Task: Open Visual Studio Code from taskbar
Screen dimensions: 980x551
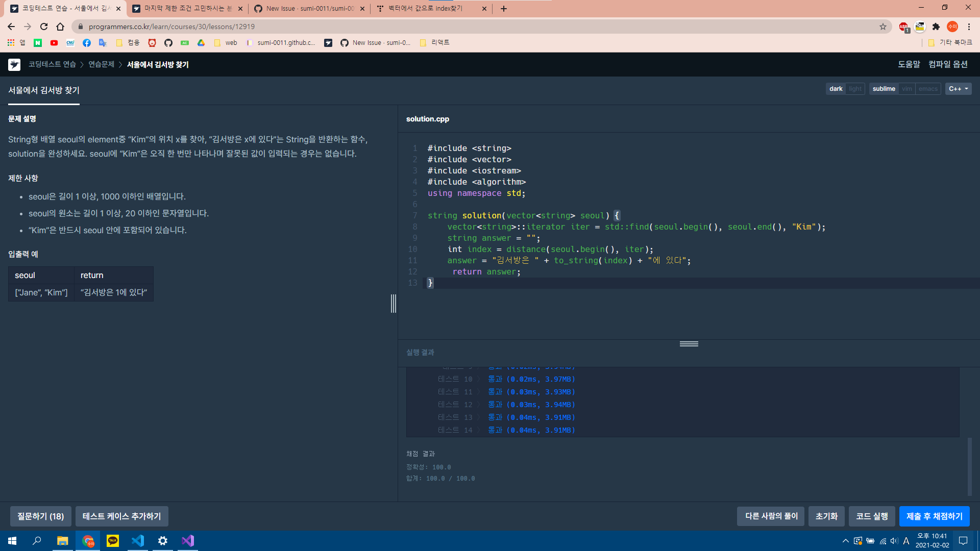Action: click(x=138, y=541)
